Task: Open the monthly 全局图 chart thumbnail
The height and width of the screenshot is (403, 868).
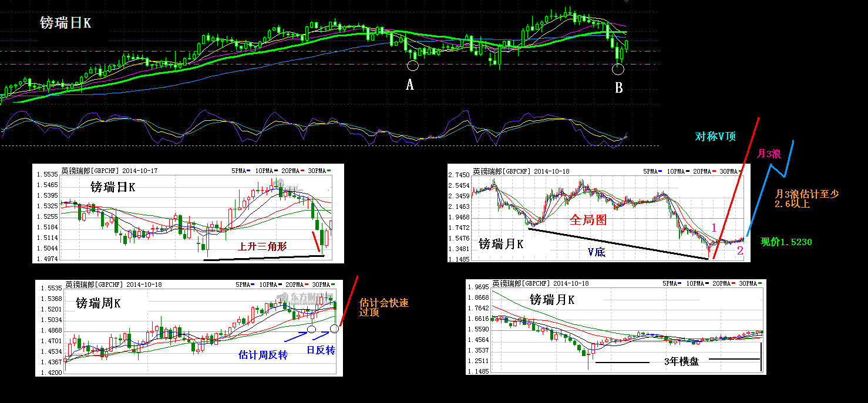Action: pyautogui.click(x=600, y=213)
